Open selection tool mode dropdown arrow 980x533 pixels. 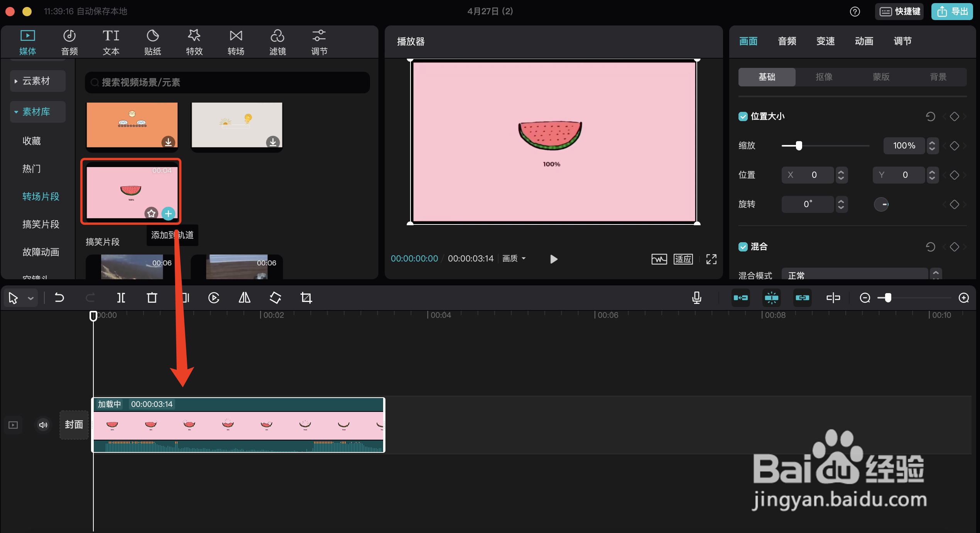pos(30,298)
